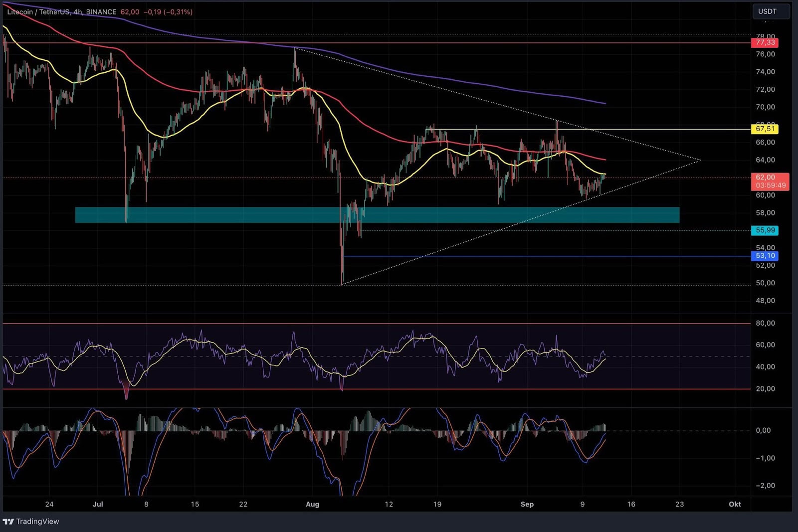Click the 58,00 price axis value
Viewport: 798px width, 532px height.
pyautogui.click(x=765, y=213)
